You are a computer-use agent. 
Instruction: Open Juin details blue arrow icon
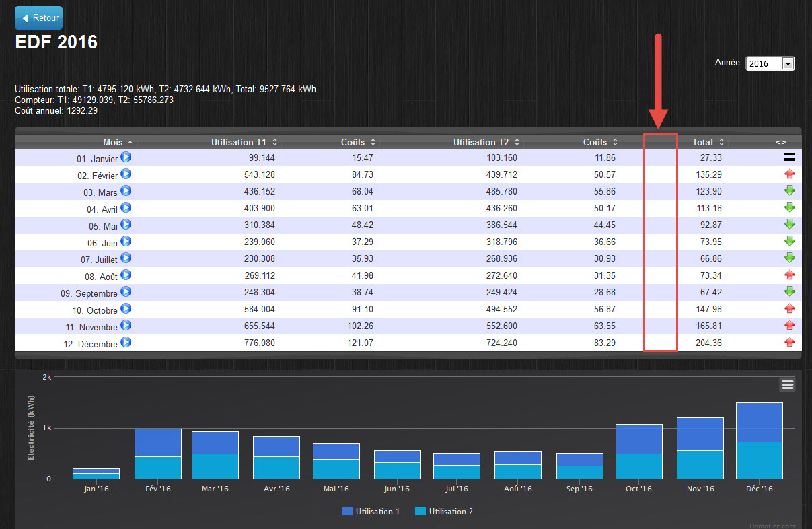coord(126,242)
